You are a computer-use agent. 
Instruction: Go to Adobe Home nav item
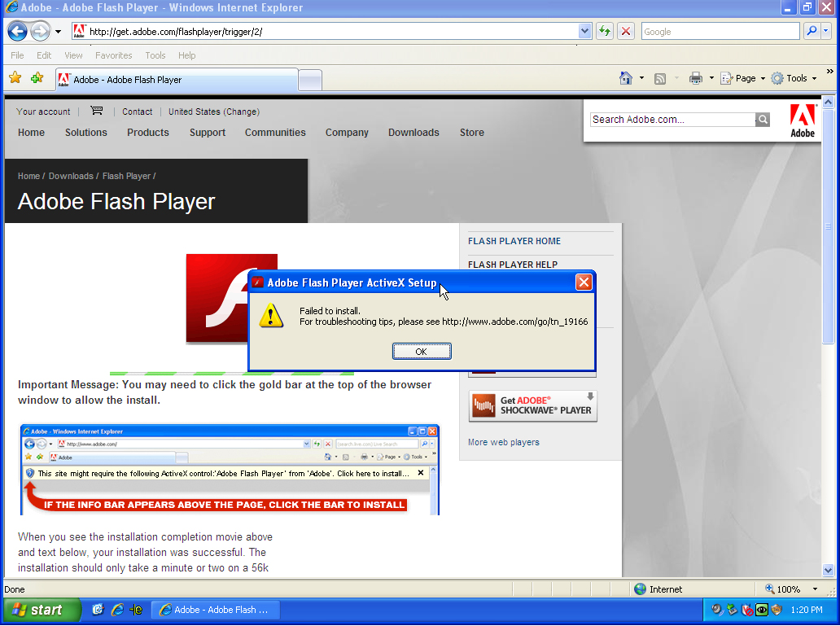pos(31,133)
